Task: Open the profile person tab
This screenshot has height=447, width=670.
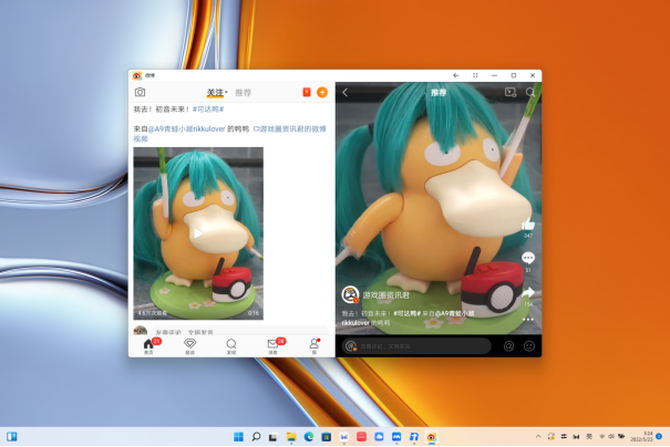Action: tap(314, 346)
